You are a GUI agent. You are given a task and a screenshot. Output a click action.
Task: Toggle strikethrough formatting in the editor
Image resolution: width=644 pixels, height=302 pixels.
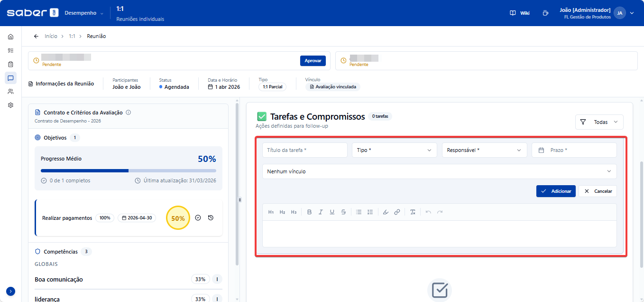pyautogui.click(x=343, y=212)
